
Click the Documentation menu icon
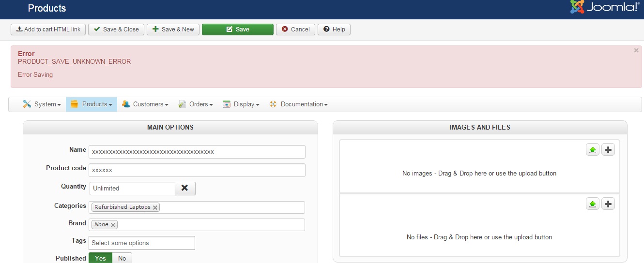pyautogui.click(x=273, y=104)
